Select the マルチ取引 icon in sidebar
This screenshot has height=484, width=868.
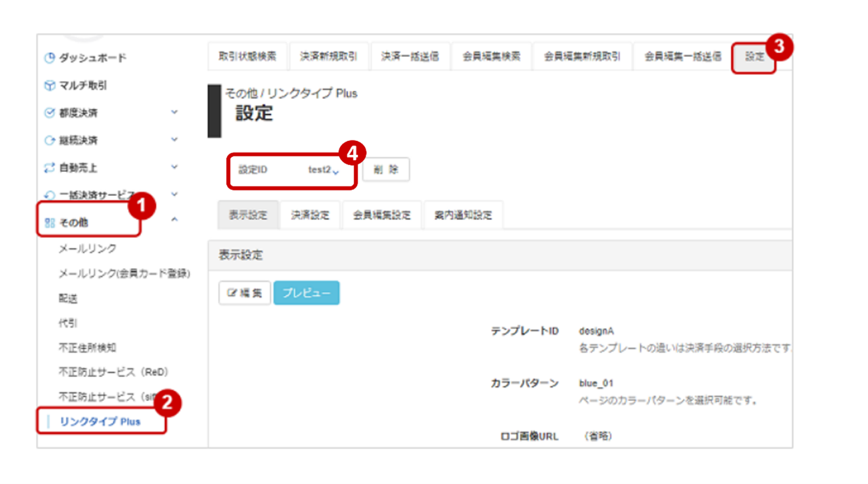coord(49,86)
